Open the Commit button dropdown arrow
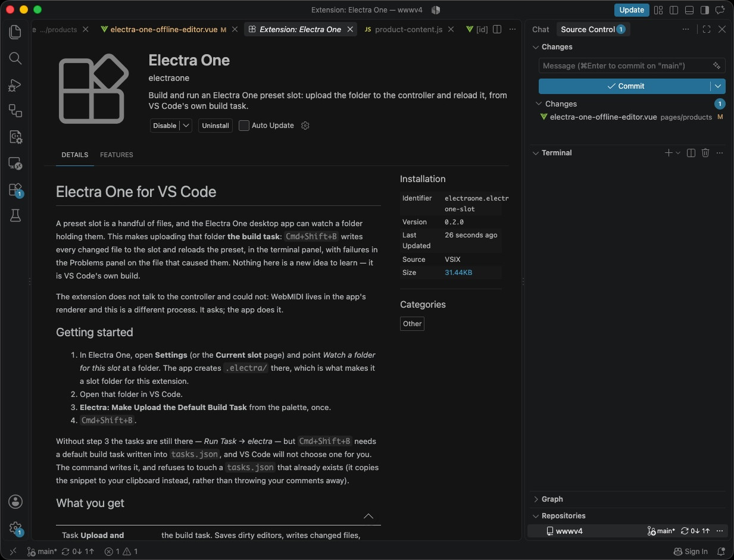This screenshot has height=560, width=734. click(x=719, y=86)
